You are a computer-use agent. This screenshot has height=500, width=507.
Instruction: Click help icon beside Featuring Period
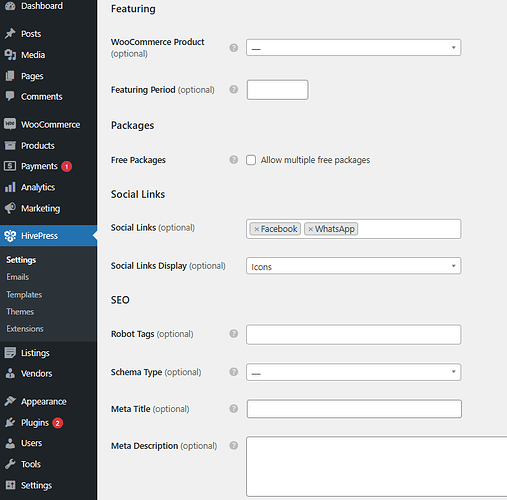pos(234,89)
